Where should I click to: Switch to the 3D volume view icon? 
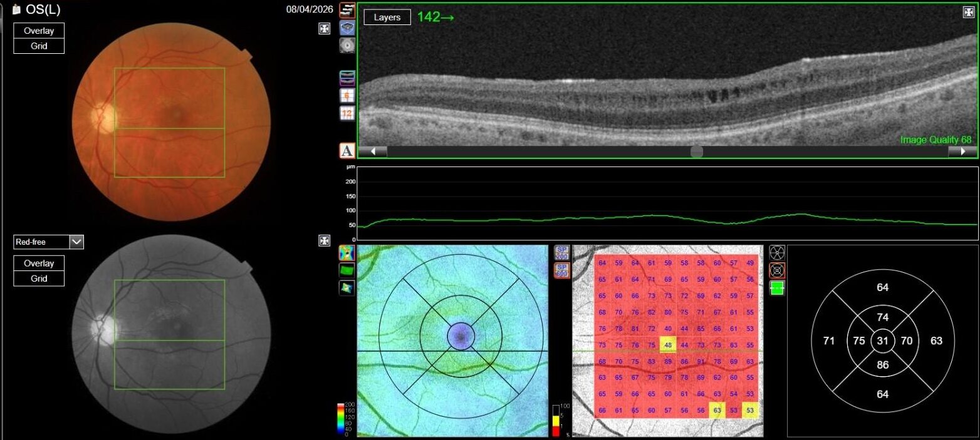[x=347, y=28]
